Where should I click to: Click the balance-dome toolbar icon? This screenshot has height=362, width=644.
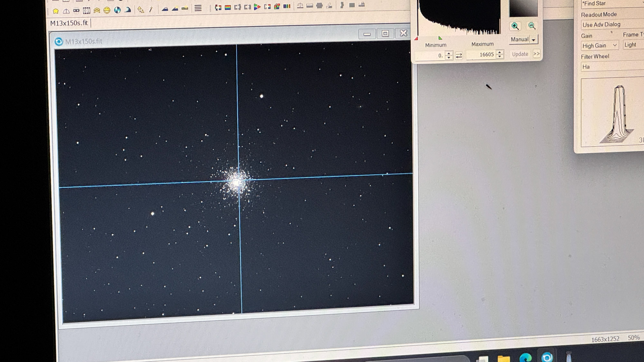(66, 11)
